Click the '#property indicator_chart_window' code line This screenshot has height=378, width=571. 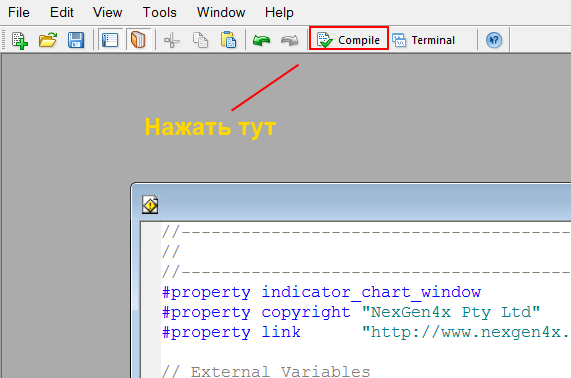click(322, 292)
